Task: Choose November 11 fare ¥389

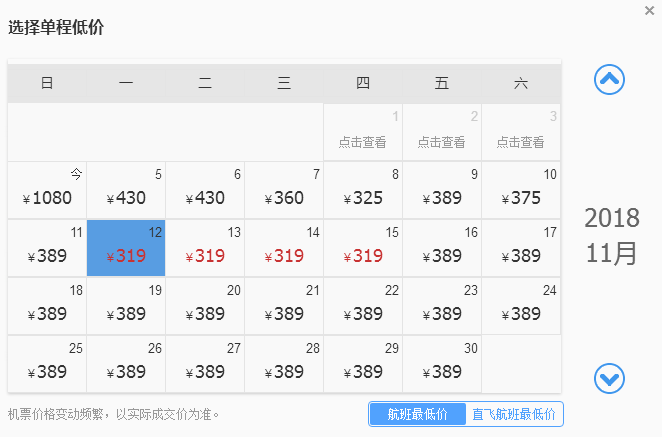Action: coord(47,248)
